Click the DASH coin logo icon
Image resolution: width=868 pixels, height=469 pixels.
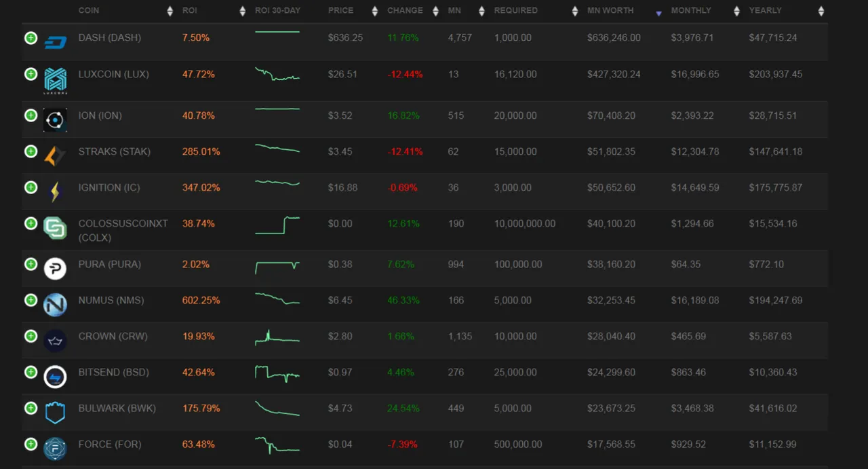click(x=55, y=43)
